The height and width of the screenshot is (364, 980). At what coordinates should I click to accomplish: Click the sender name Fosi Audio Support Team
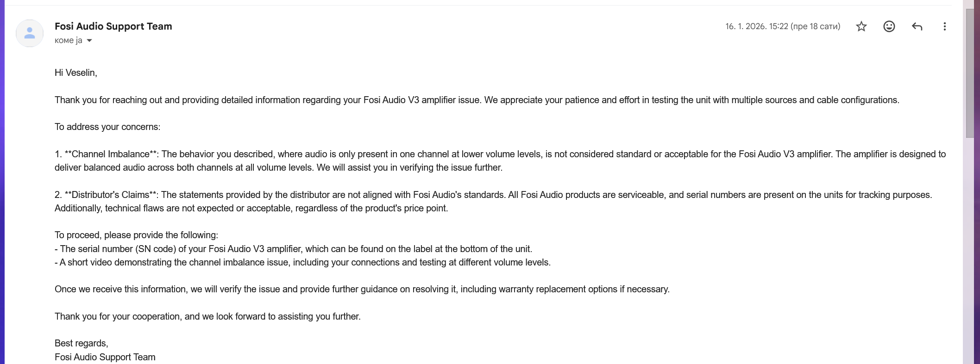click(x=113, y=26)
